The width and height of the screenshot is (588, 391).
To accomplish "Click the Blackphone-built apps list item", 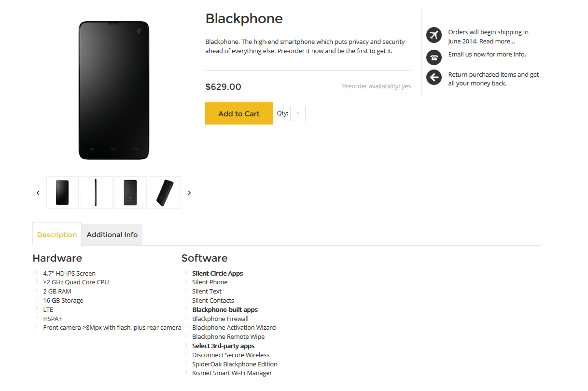I will (225, 309).
